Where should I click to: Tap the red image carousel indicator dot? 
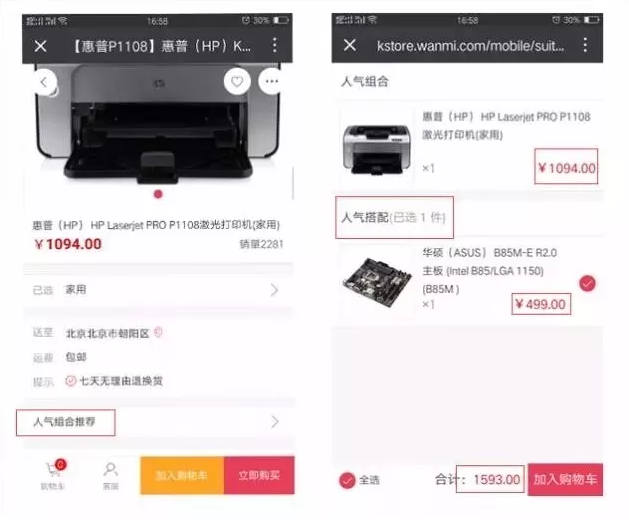[x=158, y=194]
